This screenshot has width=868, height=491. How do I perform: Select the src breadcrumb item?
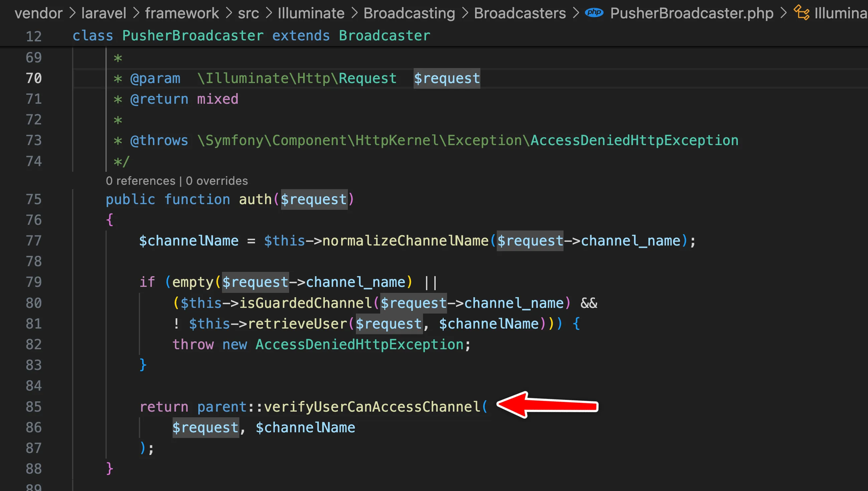click(248, 13)
